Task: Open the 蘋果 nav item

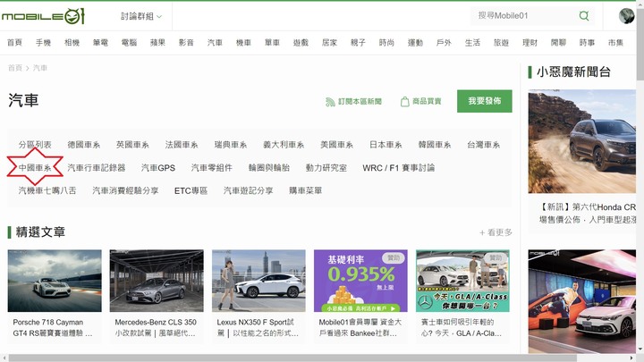Action: point(157,43)
